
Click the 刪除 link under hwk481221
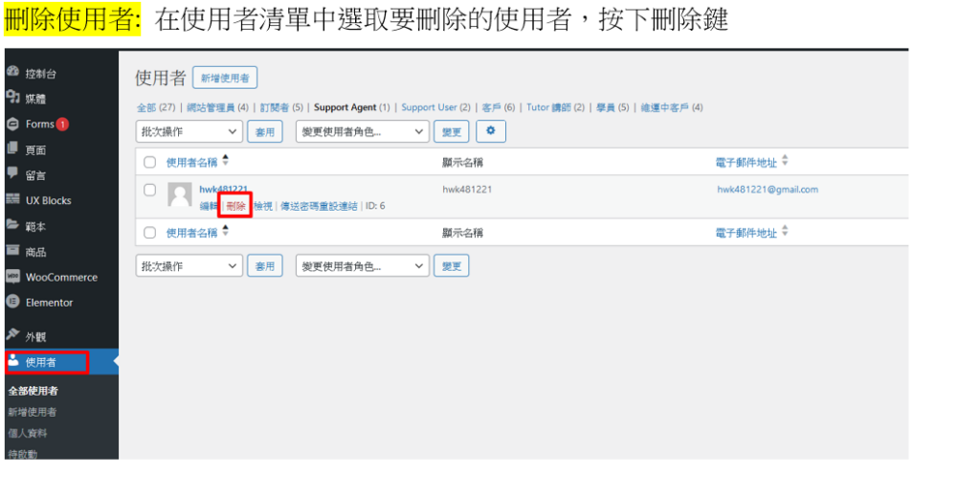[235, 206]
